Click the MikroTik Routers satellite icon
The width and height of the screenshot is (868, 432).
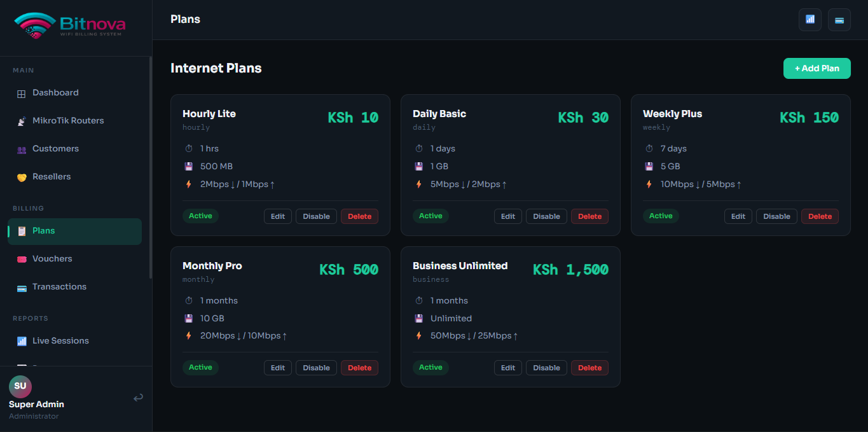(x=22, y=121)
